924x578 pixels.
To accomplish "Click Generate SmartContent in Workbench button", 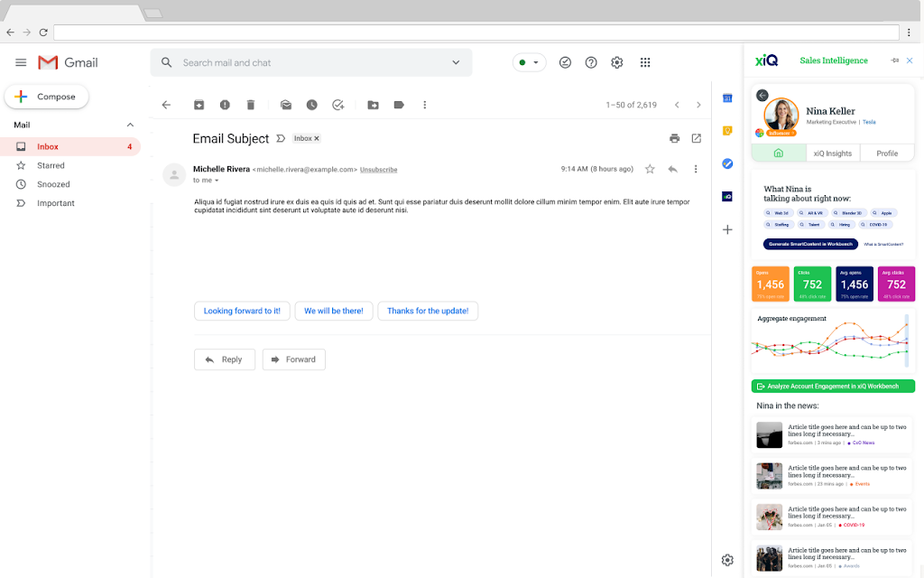I will click(x=810, y=244).
